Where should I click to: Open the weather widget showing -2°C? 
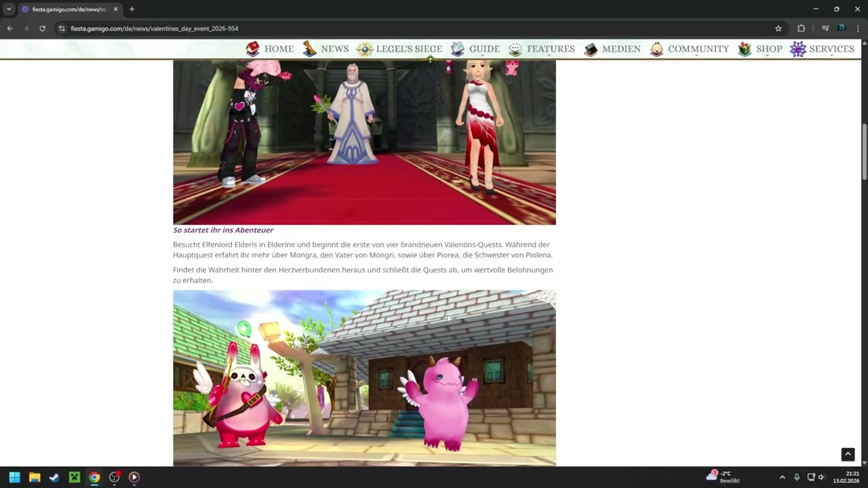point(723,477)
